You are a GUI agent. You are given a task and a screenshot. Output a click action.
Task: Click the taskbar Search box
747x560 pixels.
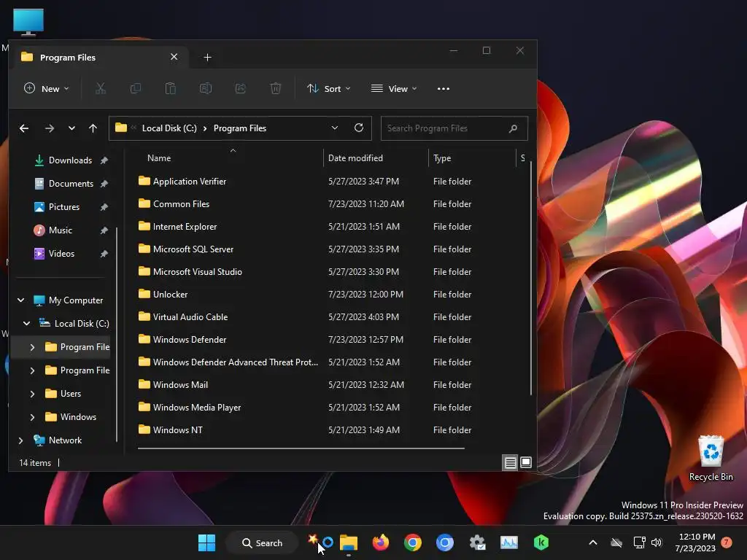[x=262, y=542]
